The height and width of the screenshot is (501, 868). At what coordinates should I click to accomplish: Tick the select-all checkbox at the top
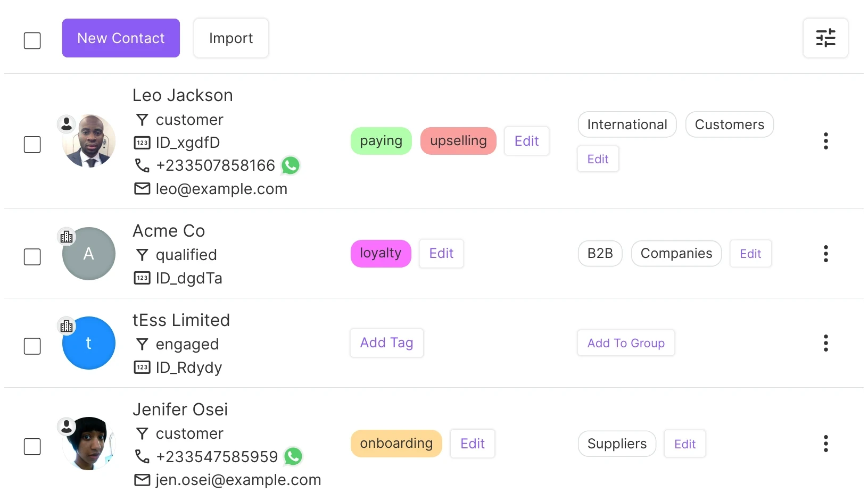point(32,40)
